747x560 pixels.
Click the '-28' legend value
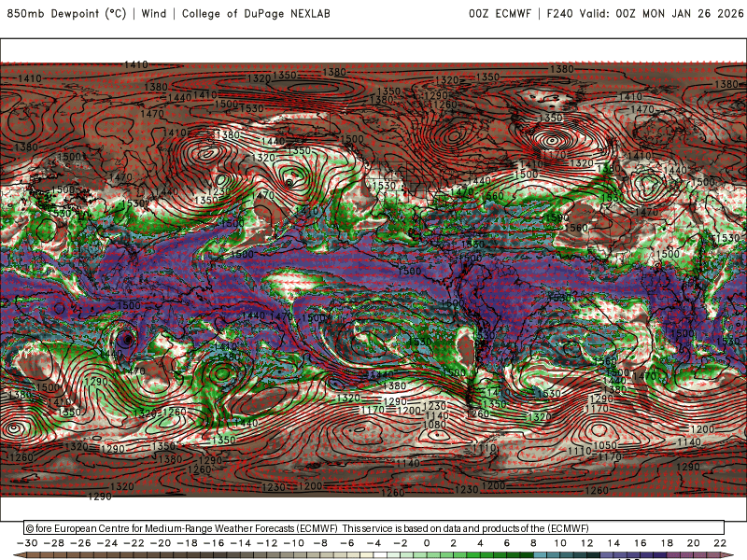pyautogui.click(x=54, y=543)
